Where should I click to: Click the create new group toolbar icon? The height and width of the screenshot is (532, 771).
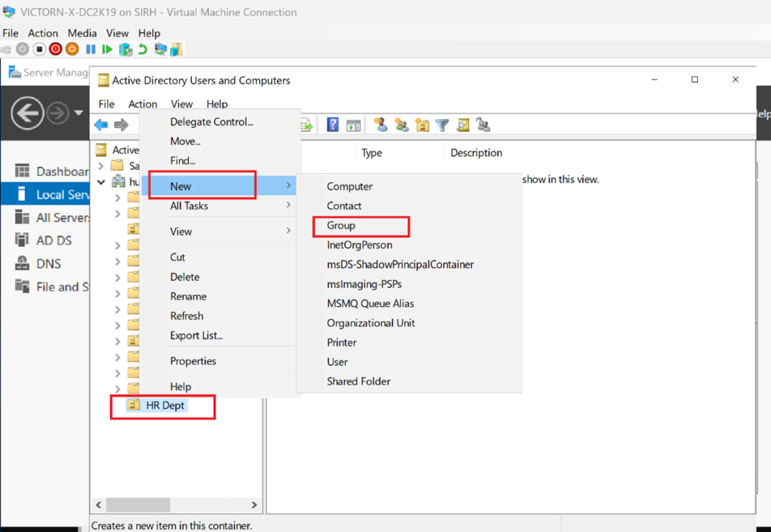pyautogui.click(x=401, y=125)
